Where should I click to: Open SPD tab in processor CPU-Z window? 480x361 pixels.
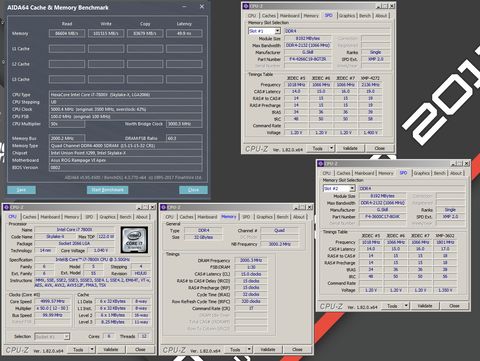[89, 217]
